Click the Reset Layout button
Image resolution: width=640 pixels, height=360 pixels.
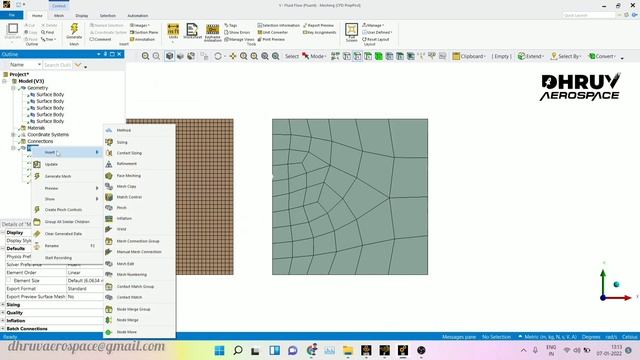coord(376,40)
